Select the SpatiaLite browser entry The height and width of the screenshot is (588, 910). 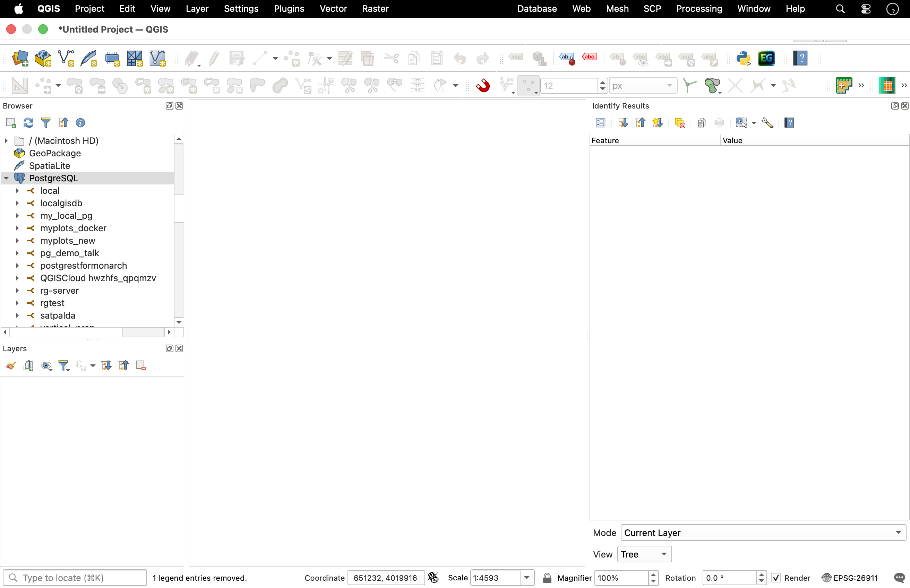50,166
